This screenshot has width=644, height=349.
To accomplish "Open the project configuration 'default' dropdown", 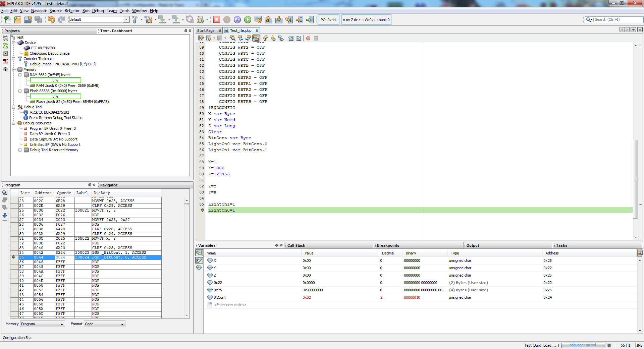I will click(99, 20).
